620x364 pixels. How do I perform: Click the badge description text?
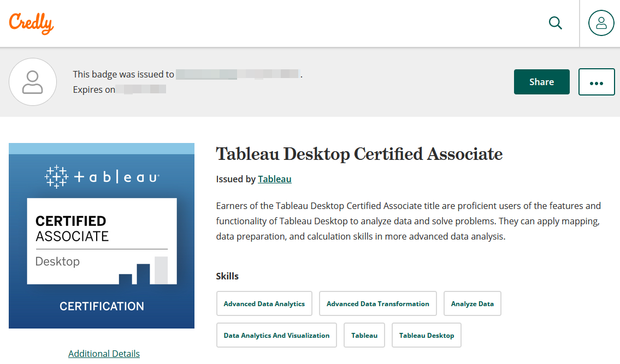click(x=408, y=221)
